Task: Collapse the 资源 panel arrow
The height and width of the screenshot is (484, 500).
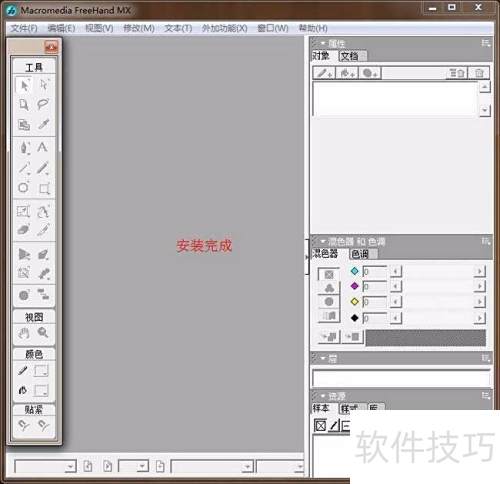Action: (323, 396)
